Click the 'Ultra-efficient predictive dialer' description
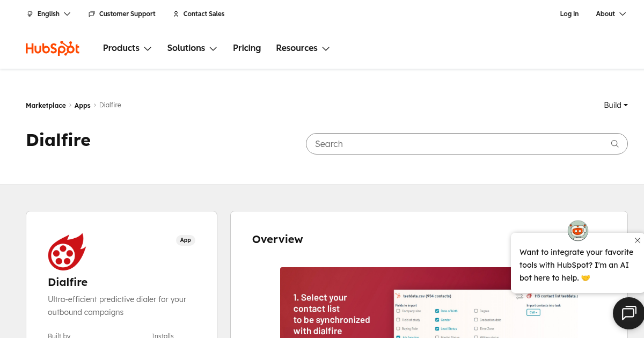The image size is (644, 338). 117,306
